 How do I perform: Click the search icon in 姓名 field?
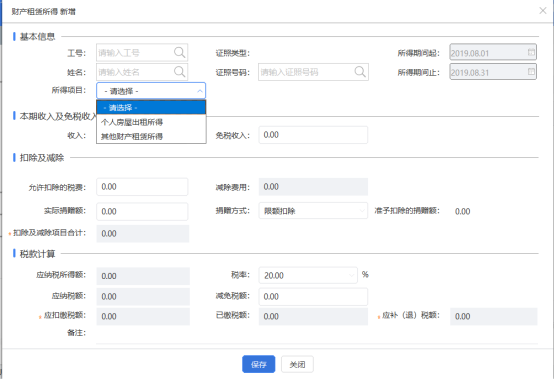click(179, 72)
